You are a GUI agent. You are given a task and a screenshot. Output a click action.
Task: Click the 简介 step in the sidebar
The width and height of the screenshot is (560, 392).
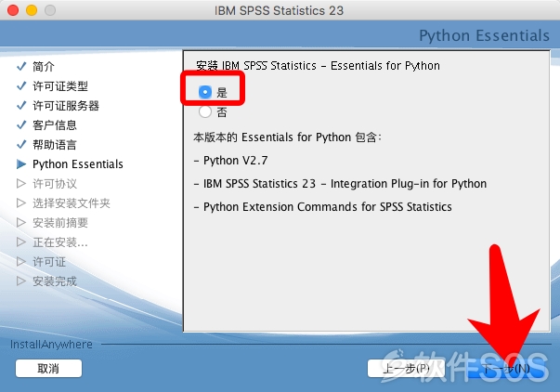[x=44, y=67]
